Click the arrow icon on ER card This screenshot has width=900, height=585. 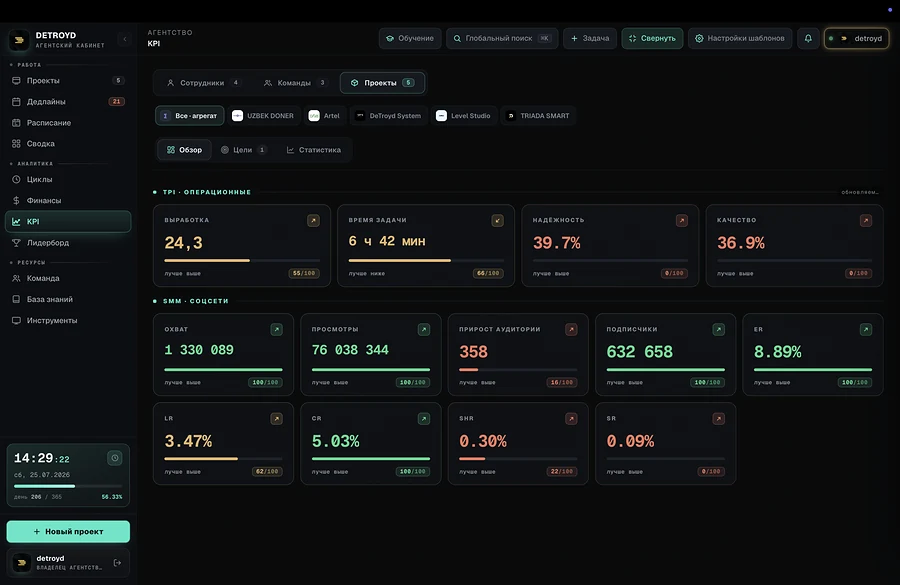coord(866,330)
